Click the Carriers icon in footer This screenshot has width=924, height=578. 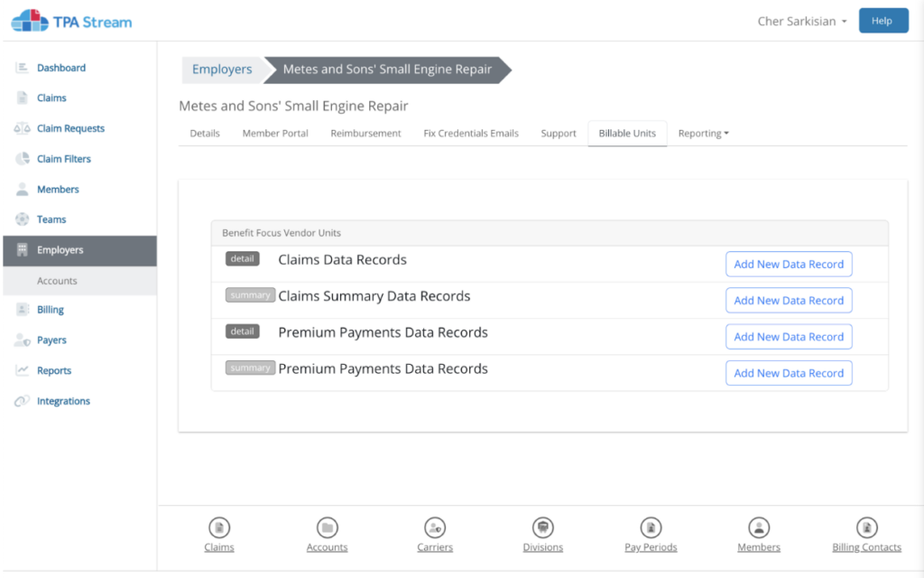[x=435, y=527]
